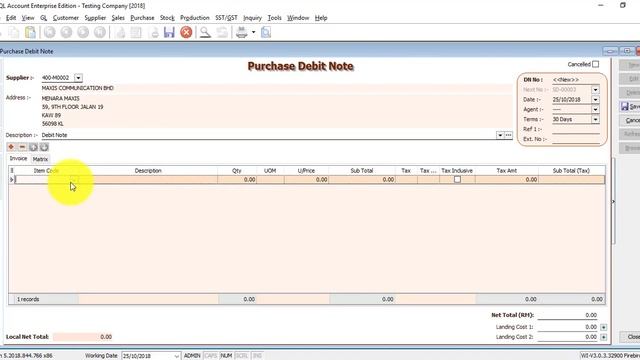Add a new row with plus icon
640x360 pixels.
coord(11,147)
